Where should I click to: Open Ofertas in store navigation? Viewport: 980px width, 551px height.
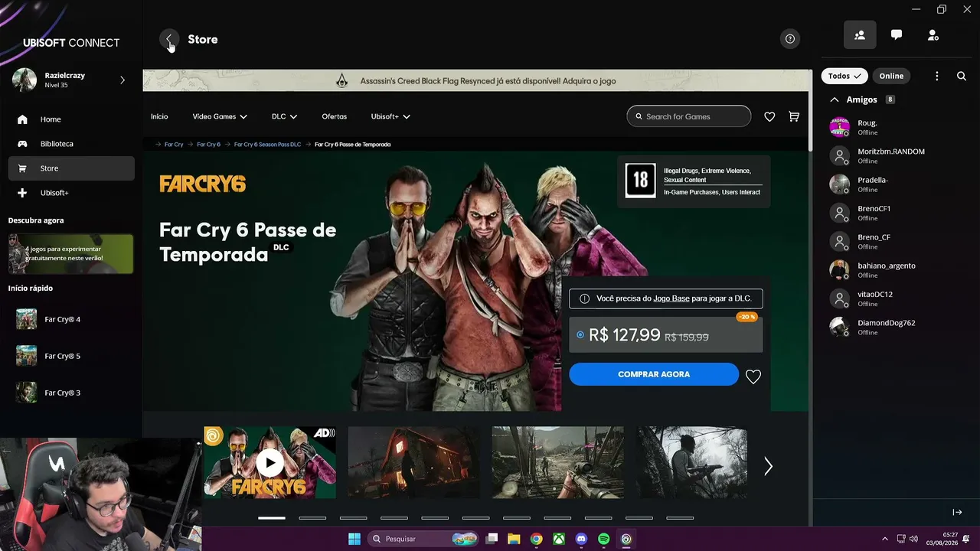[335, 116]
